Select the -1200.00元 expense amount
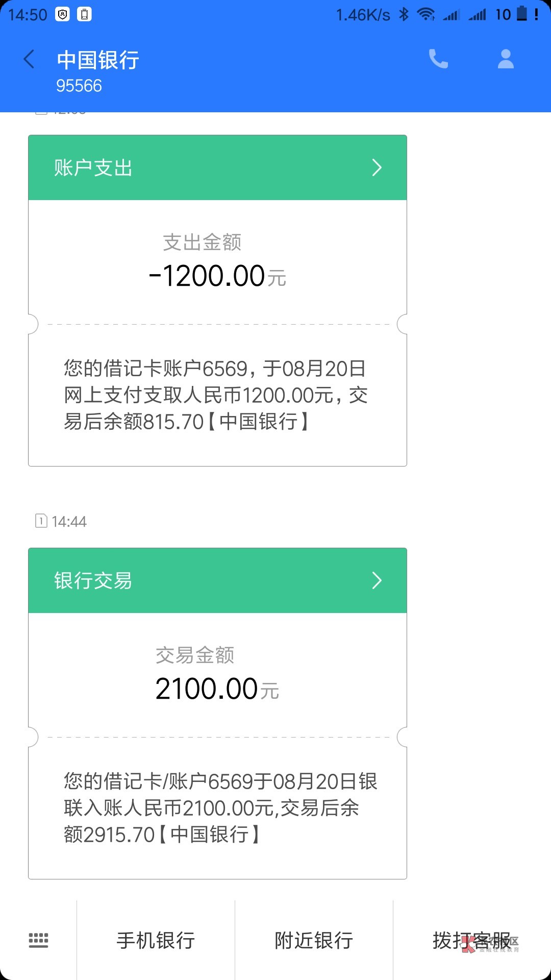 [x=217, y=276]
